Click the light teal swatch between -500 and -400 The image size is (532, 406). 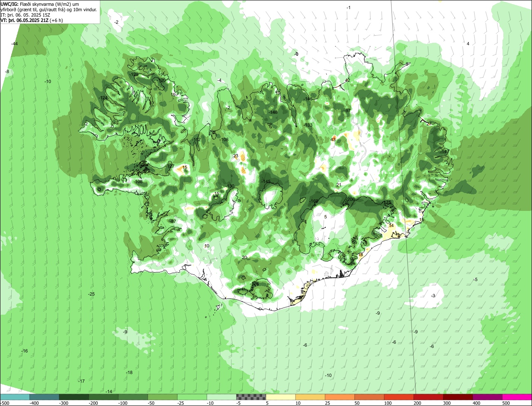[15, 397]
